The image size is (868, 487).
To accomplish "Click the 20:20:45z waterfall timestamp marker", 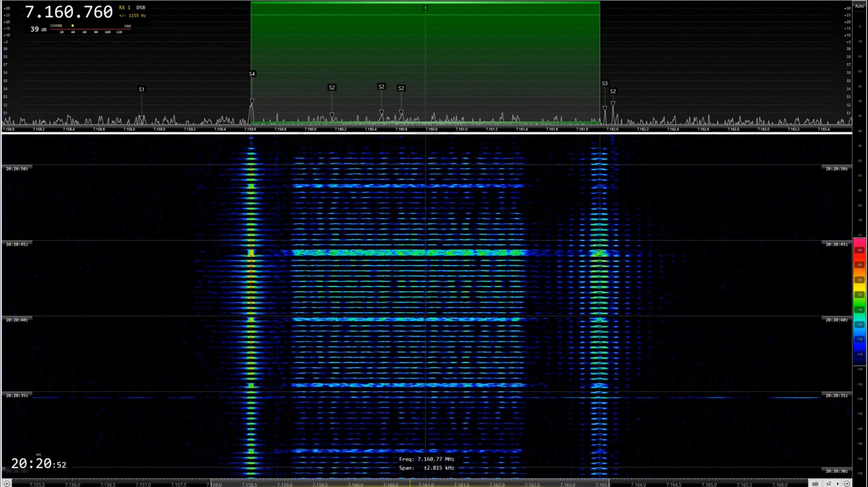I will [x=17, y=244].
